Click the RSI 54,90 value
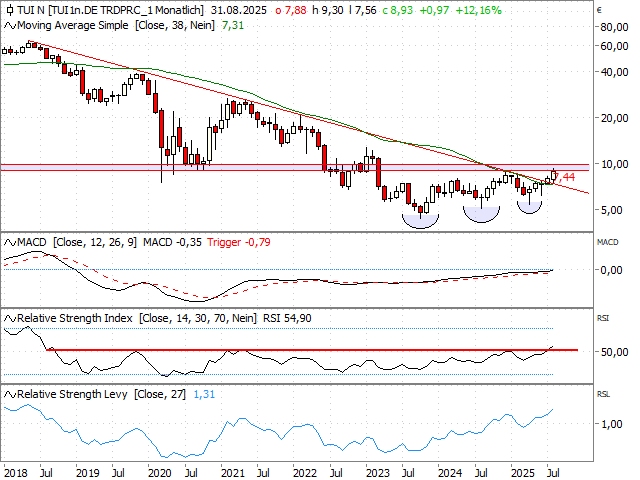Screen dimensions: 640x480 [x=287, y=318]
